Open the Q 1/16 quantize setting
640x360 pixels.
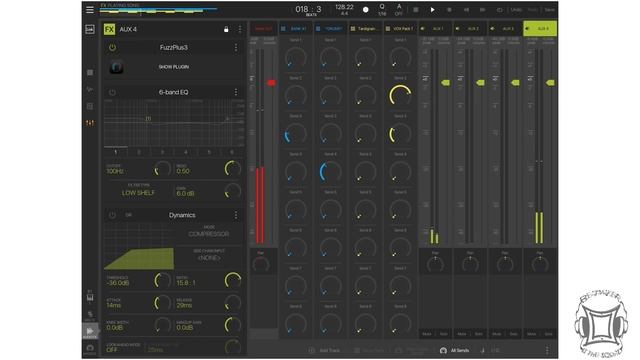click(382, 10)
